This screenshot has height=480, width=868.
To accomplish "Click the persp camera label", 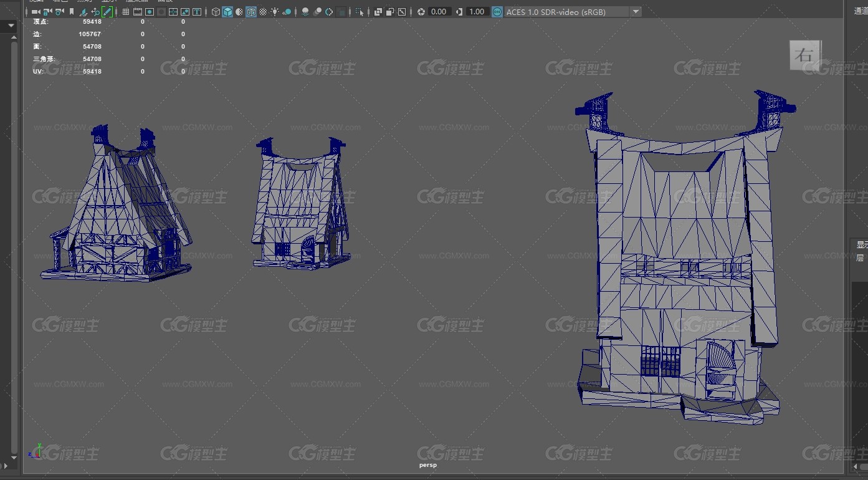I will pos(428,465).
